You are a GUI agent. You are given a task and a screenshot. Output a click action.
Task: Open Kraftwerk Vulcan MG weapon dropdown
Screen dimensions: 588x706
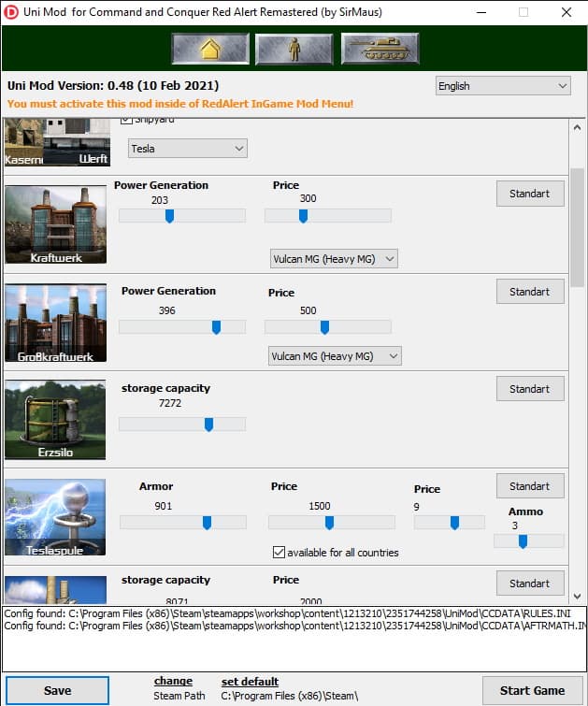click(334, 259)
